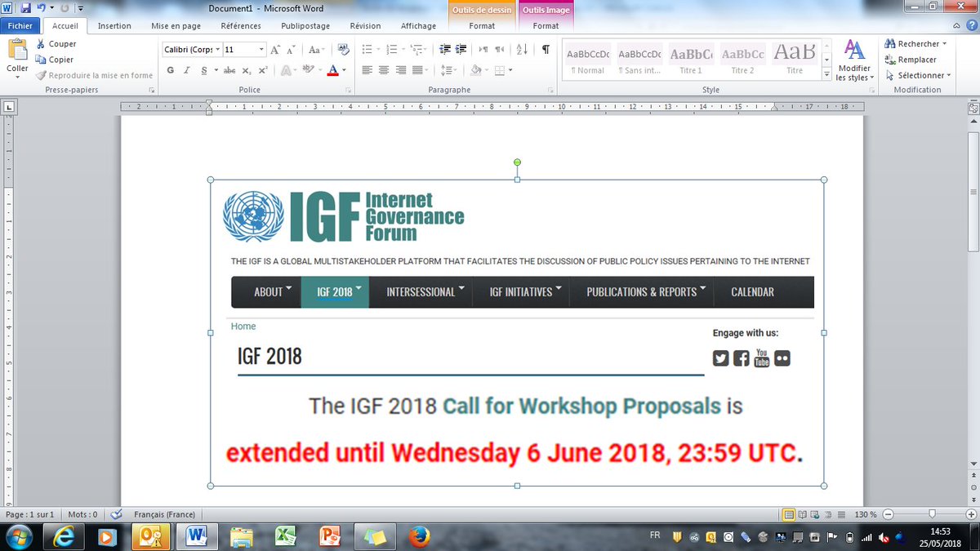980x551 pixels.
Task: Click Remplacer to replace text
Action: [x=909, y=60]
